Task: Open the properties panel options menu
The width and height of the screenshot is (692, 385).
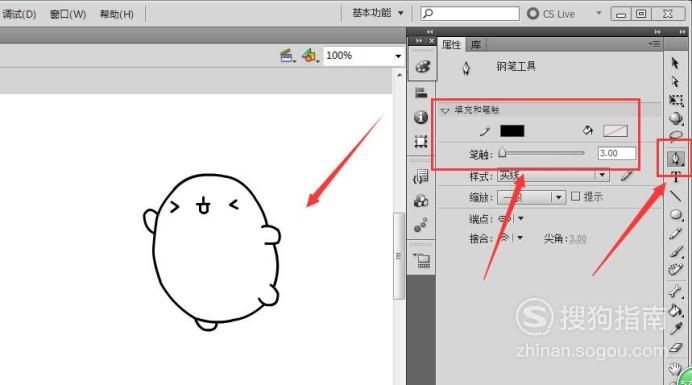Action: point(654,44)
